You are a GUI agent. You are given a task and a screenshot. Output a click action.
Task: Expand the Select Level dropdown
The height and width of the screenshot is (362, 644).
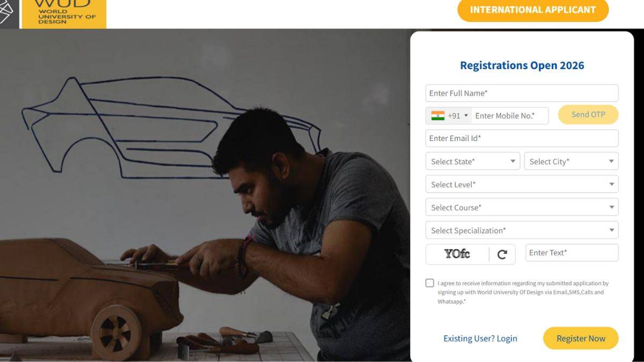pos(522,184)
